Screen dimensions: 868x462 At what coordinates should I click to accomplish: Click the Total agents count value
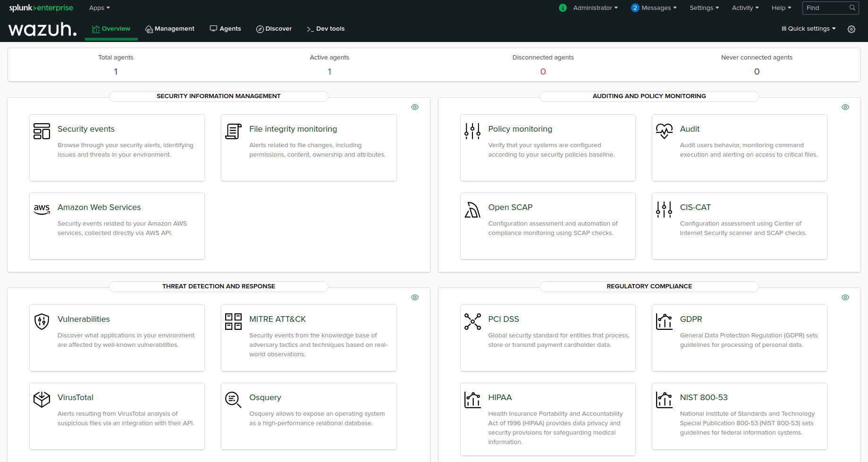(116, 71)
